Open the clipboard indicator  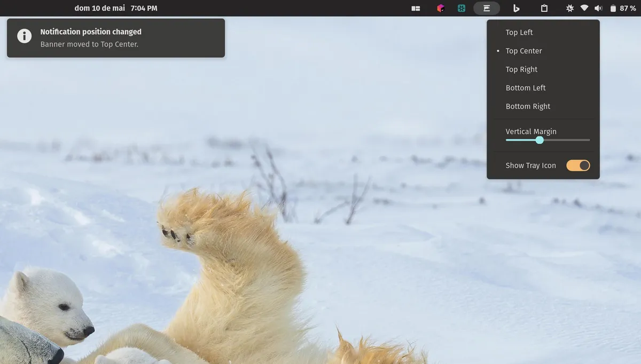pyautogui.click(x=544, y=8)
